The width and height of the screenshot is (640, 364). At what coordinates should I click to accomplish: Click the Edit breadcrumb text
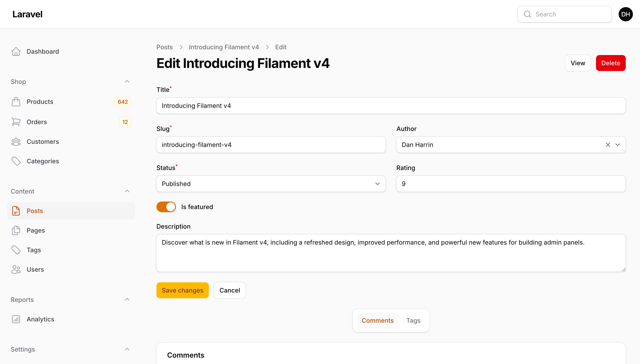[281, 47]
